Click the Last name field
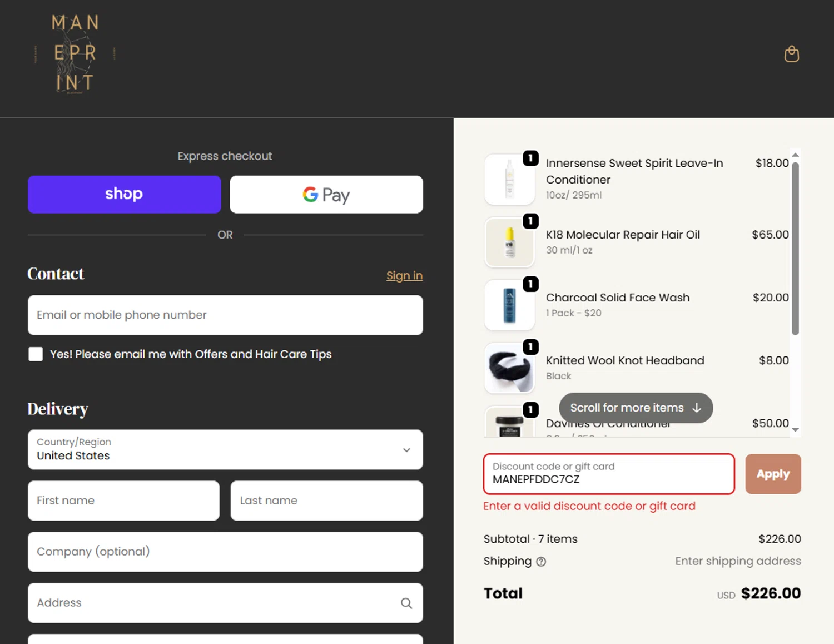The height and width of the screenshot is (644, 834). (327, 501)
